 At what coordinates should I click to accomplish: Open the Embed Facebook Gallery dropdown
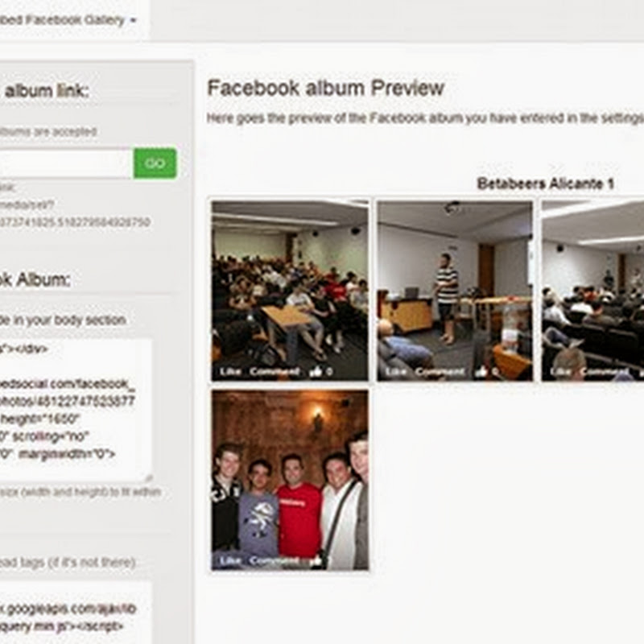pos(68,19)
